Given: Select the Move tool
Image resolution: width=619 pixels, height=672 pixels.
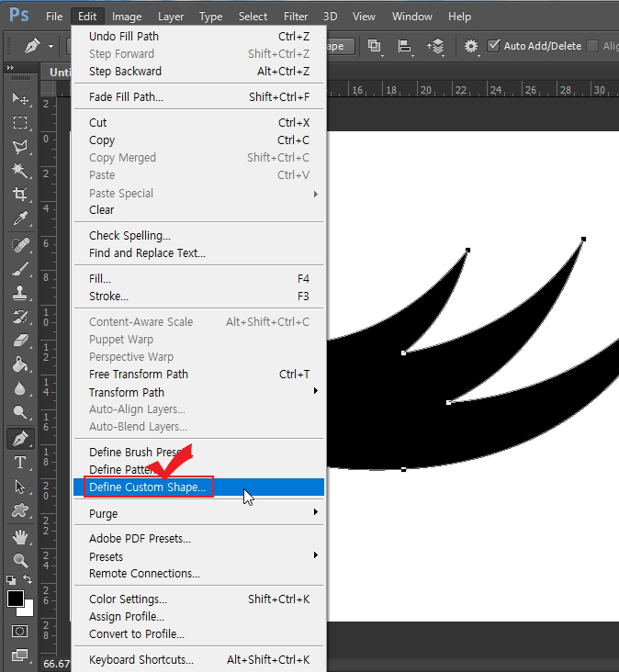Looking at the screenshot, I should coord(19,99).
